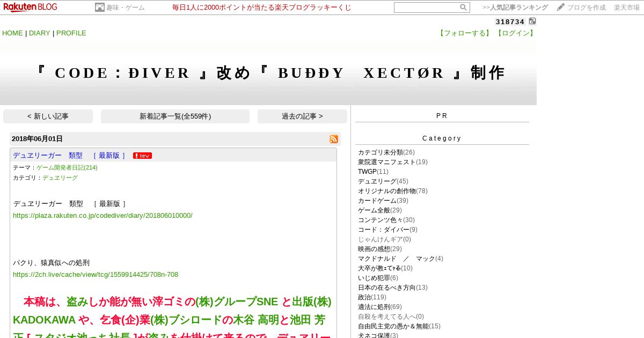Image resolution: width=644 pixels, height=338 pixels.
Task: Open the 楽天ブログラッキーくじ promotion link
Action: click(x=262, y=8)
